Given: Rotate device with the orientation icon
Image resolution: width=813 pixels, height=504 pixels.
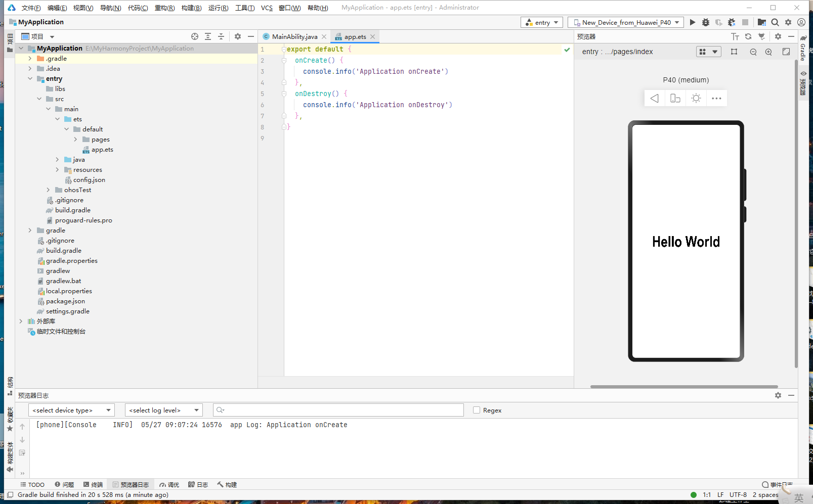Looking at the screenshot, I should pos(675,98).
